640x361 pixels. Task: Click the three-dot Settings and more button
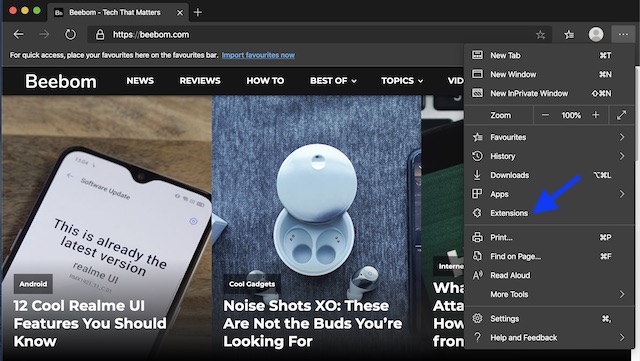click(x=623, y=35)
